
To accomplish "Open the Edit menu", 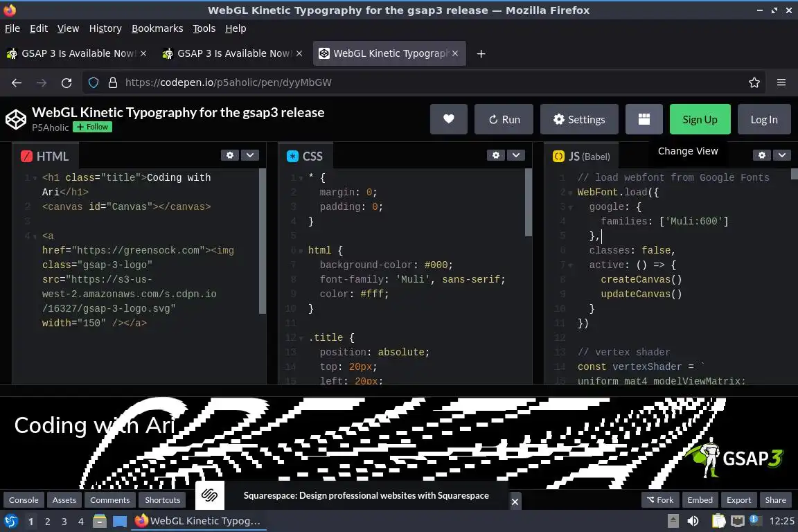I will 39,28.
